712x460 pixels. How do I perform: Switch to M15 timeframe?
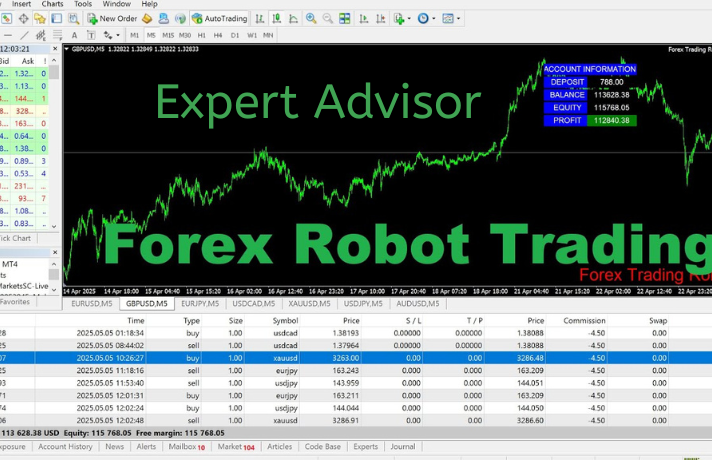pyautogui.click(x=168, y=35)
